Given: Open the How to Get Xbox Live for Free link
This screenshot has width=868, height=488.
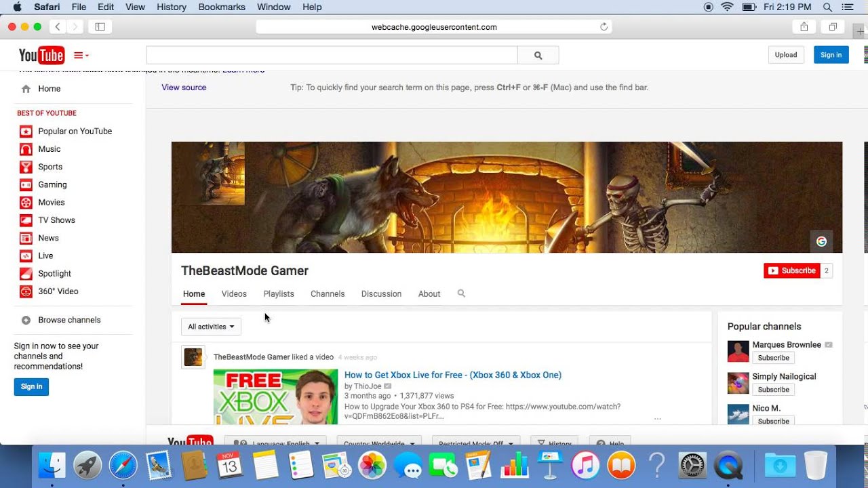Looking at the screenshot, I should pos(453,375).
